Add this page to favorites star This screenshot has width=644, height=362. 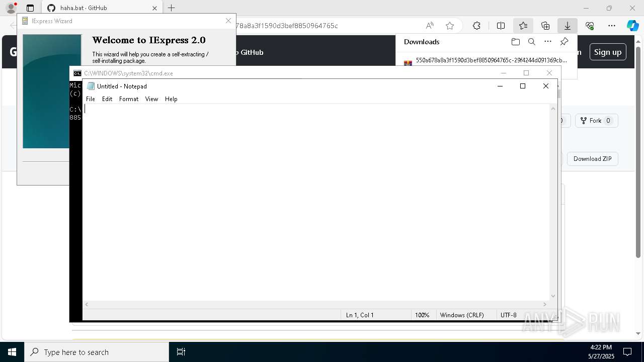(450, 26)
